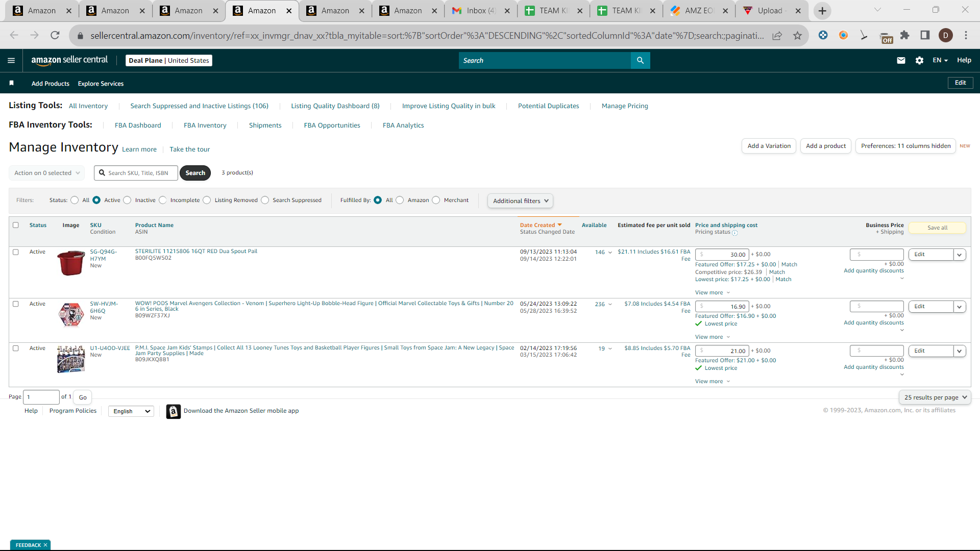The height and width of the screenshot is (551, 980).
Task: Click the orange circular extension icon
Action: pos(843,35)
